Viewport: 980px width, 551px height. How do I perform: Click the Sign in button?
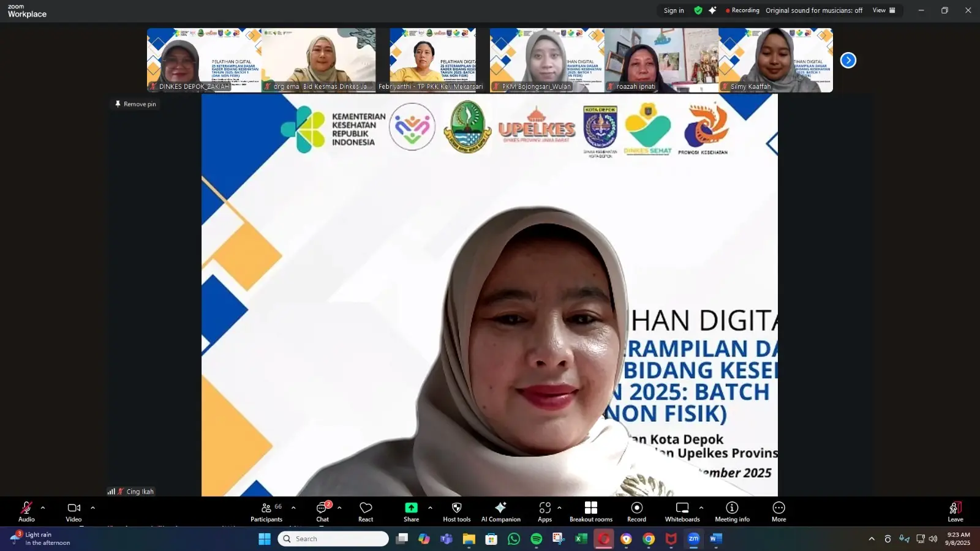click(674, 10)
